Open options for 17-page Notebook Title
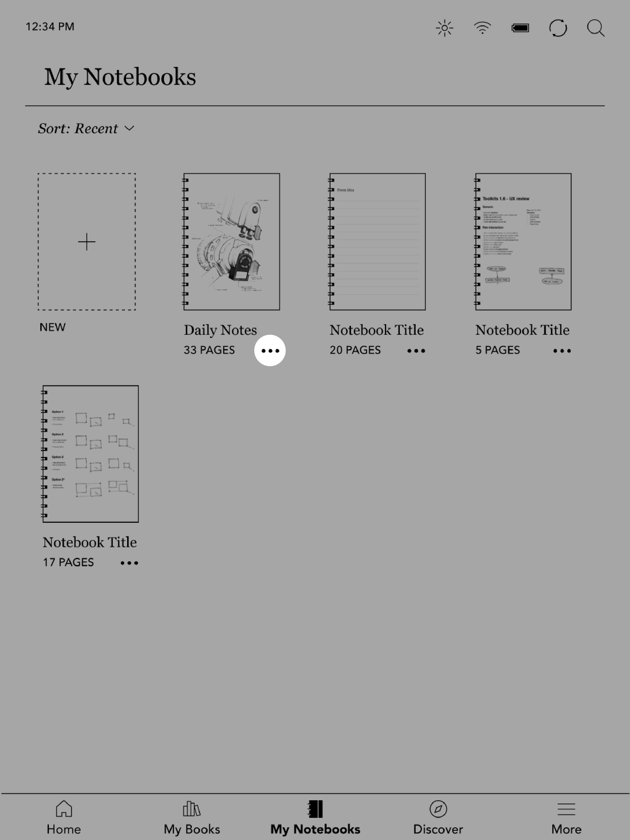The height and width of the screenshot is (840, 630). 128,562
